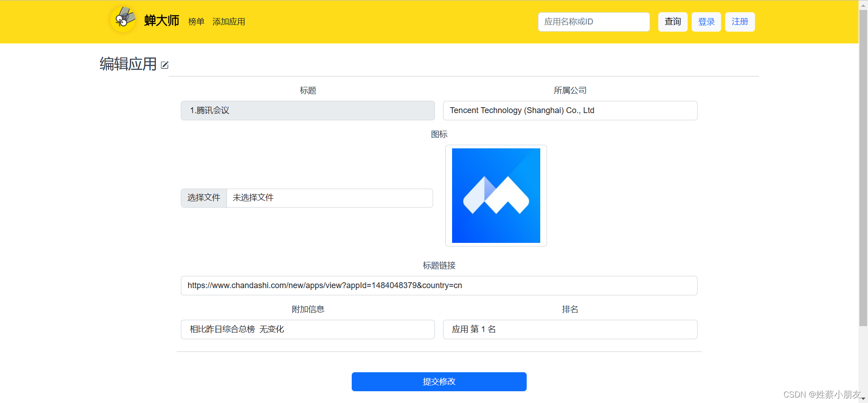
Task: Open the 添加应用 menu item
Action: [229, 22]
